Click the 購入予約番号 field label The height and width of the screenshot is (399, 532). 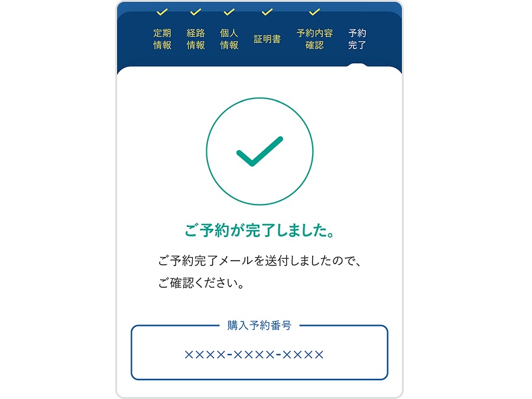click(259, 325)
